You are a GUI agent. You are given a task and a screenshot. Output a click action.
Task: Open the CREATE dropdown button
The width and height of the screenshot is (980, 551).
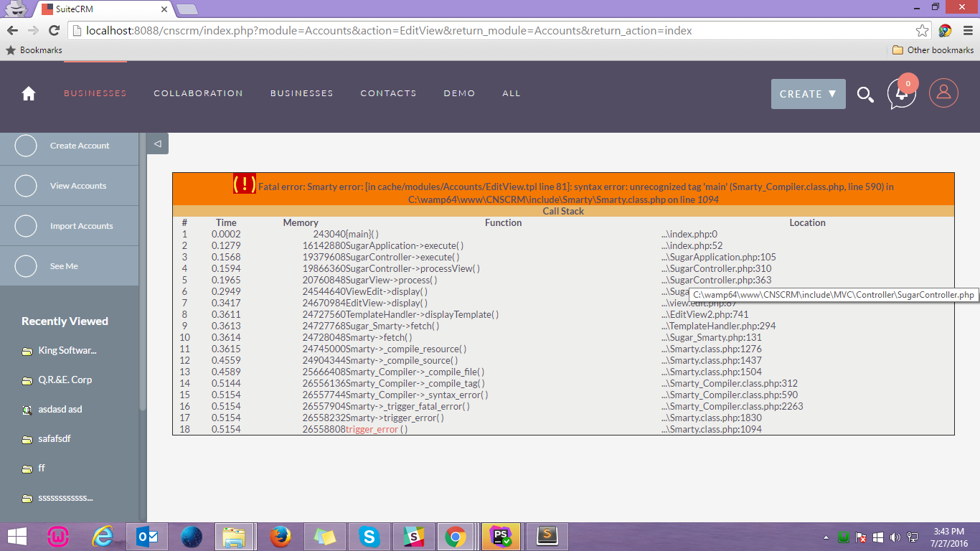(809, 94)
